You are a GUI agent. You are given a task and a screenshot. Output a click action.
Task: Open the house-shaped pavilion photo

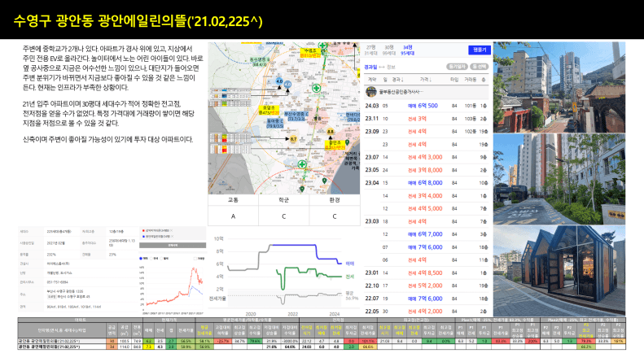point(559,270)
